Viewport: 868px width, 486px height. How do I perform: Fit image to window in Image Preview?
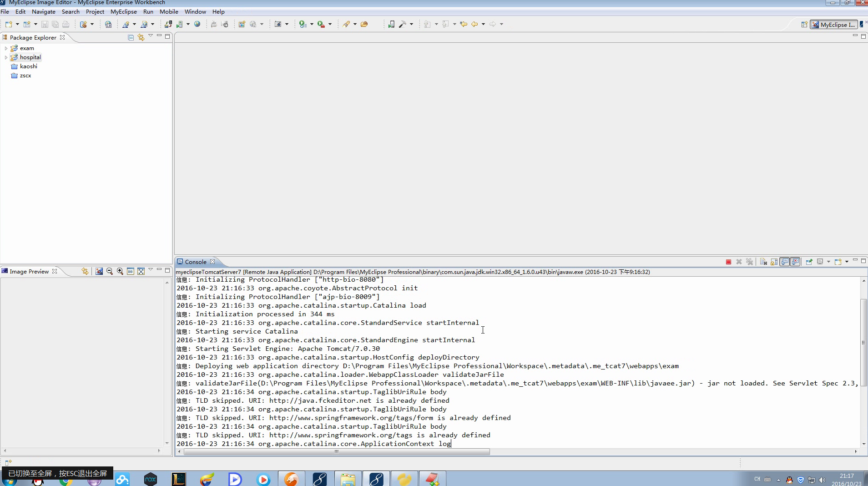(141, 271)
